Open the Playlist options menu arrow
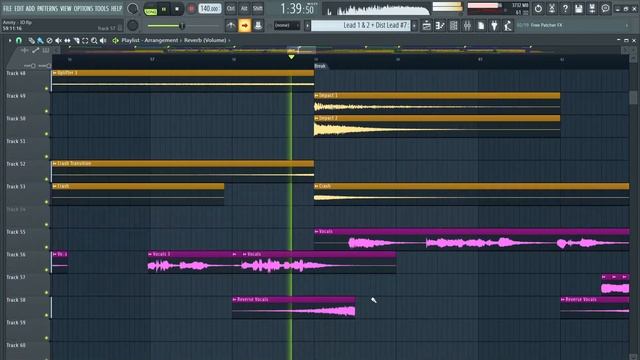640x360 pixels. (10, 40)
